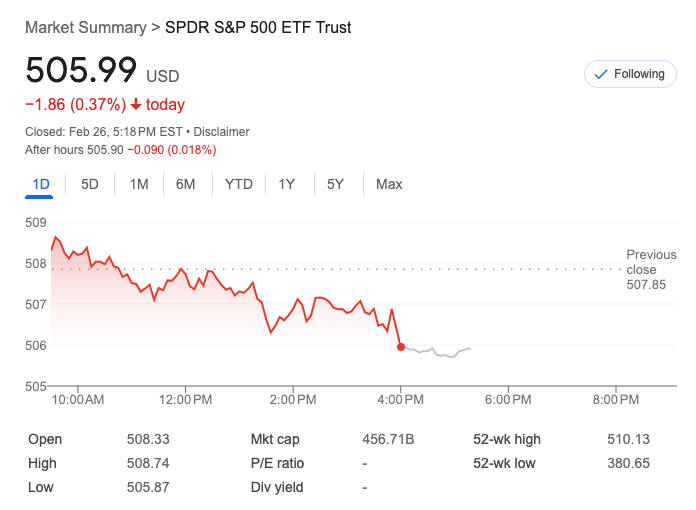Click the Previous close 507.85 label

[650, 270]
